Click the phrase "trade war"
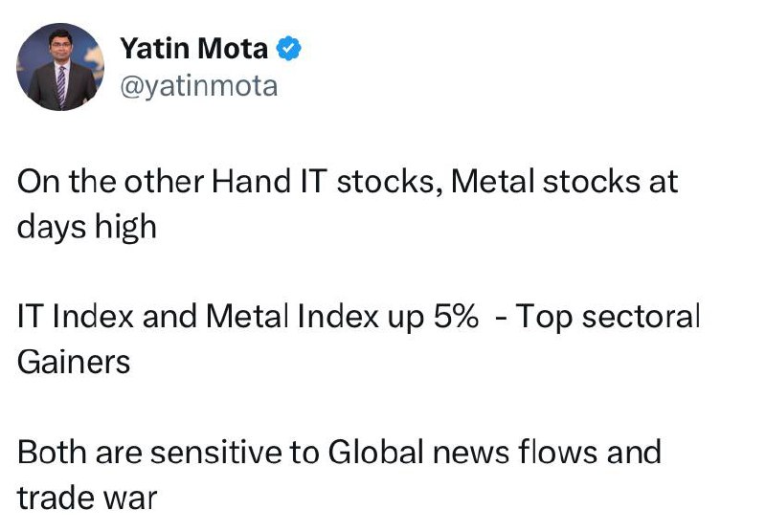 [x=87, y=498]
